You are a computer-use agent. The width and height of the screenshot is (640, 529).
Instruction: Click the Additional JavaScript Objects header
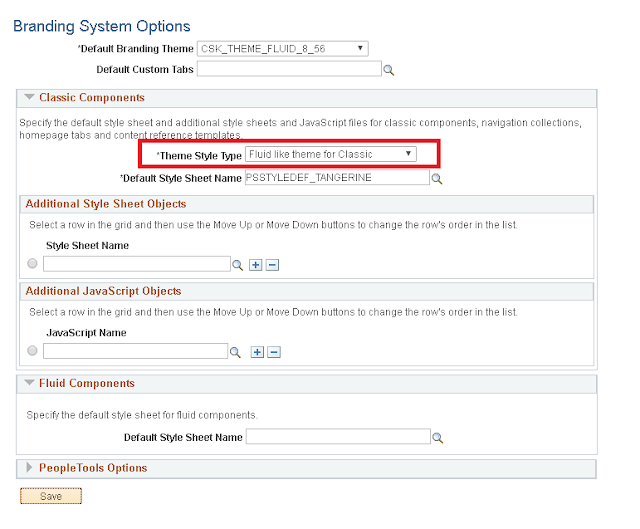pos(103,291)
